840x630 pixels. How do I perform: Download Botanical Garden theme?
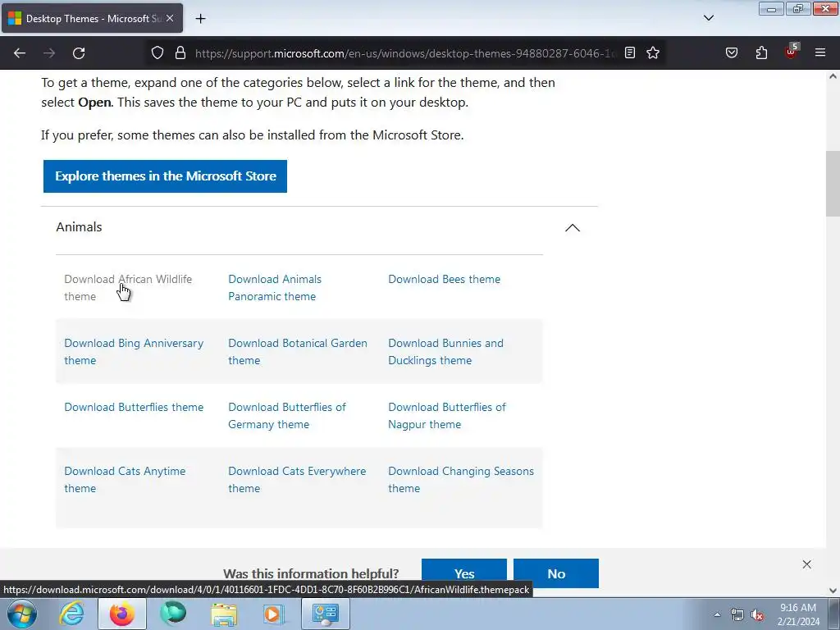tap(298, 351)
